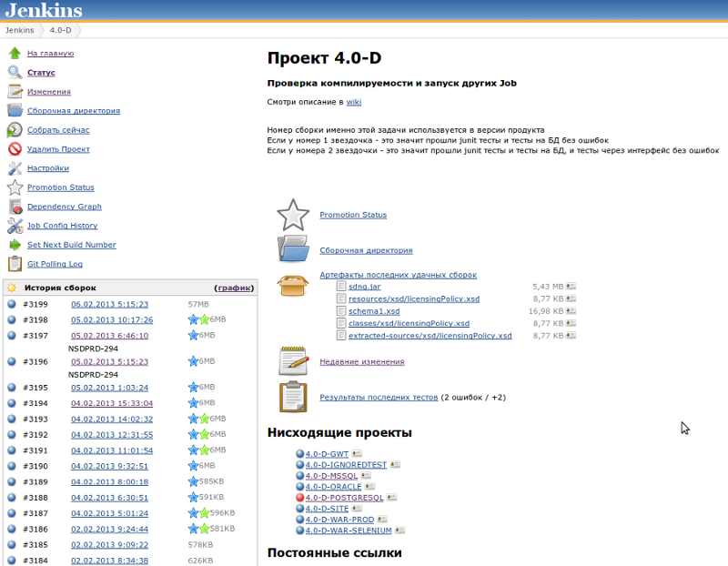728x566 pixels.
Task: Open Артефакты последних удачных сборок link
Action: pyautogui.click(x=398, y=275)
